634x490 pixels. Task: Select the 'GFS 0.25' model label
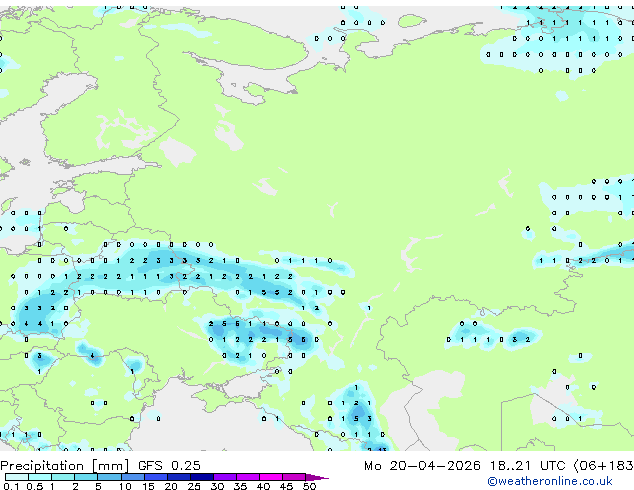tap(169, 466)
